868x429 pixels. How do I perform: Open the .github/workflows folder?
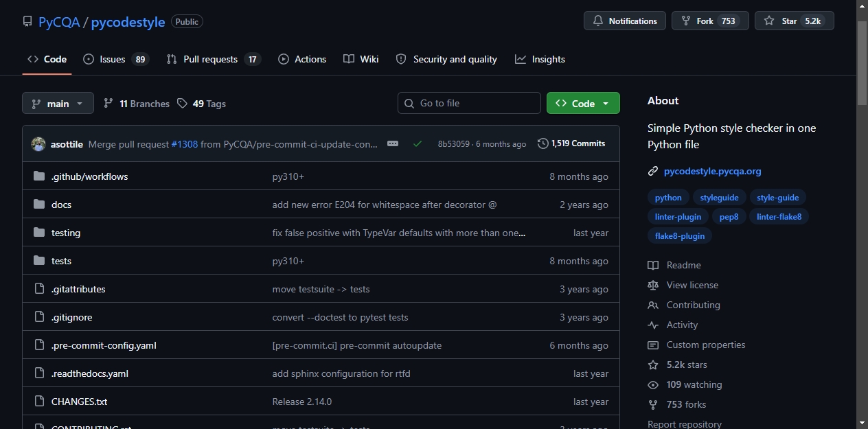coord(90,176)
